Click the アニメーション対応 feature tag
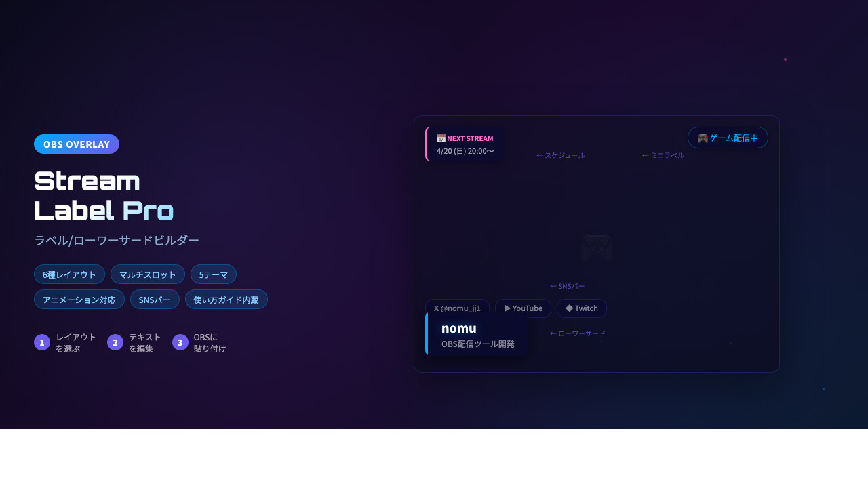The width and height of the screenshot is (868, 488). tap(79, 300)
